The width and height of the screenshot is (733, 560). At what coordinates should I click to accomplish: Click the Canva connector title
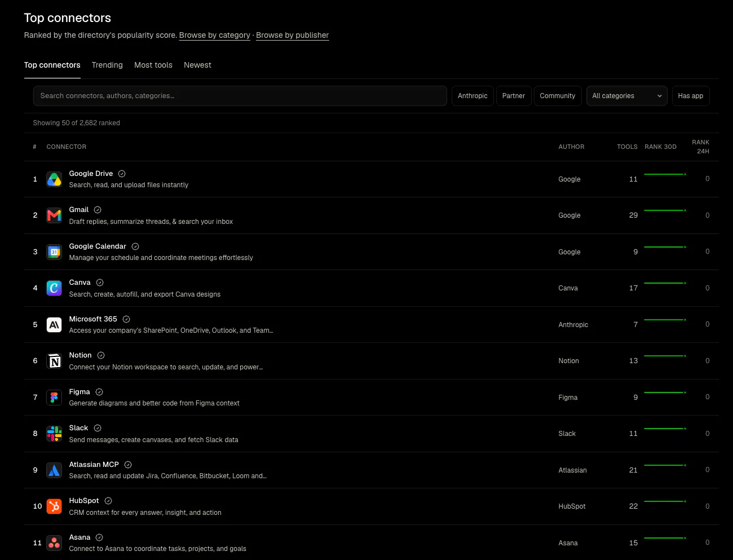coord(80,283)
